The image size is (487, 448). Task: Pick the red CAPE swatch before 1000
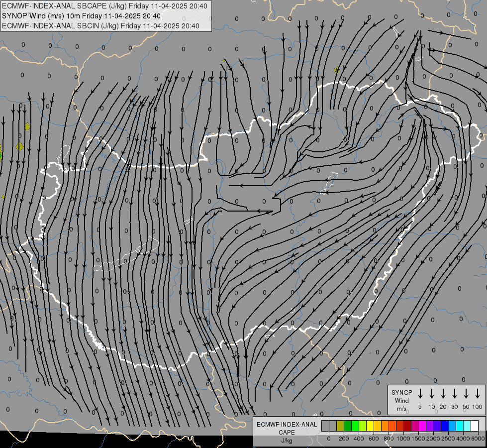[400, 426]
